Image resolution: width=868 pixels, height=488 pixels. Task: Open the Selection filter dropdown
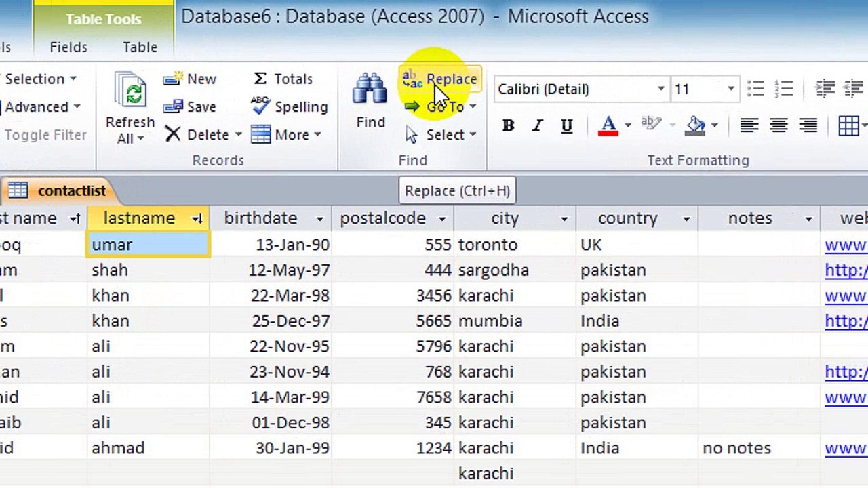(41, 79)
